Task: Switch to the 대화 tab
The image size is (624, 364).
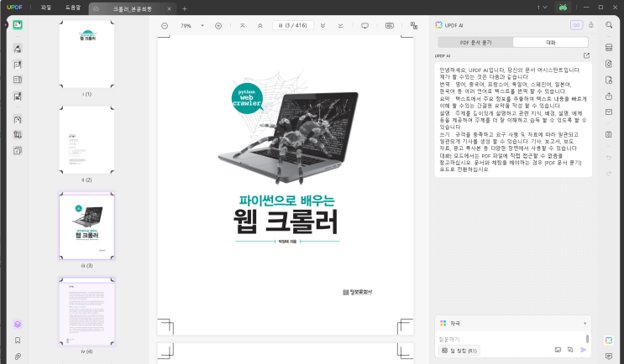Action: [550, 43]
